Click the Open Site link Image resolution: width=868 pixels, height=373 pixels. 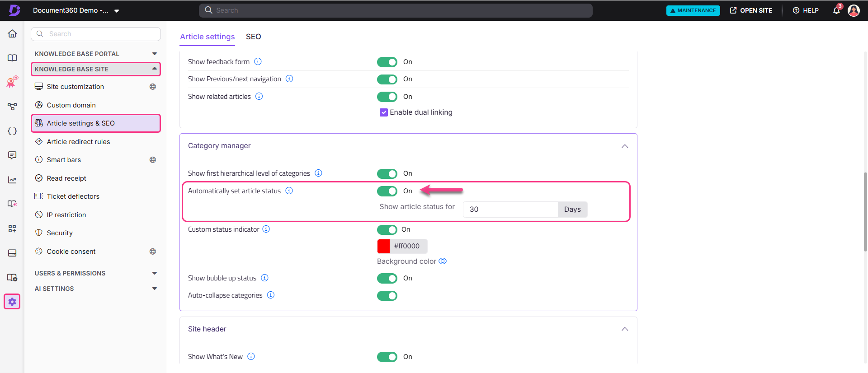pos(751,10)
